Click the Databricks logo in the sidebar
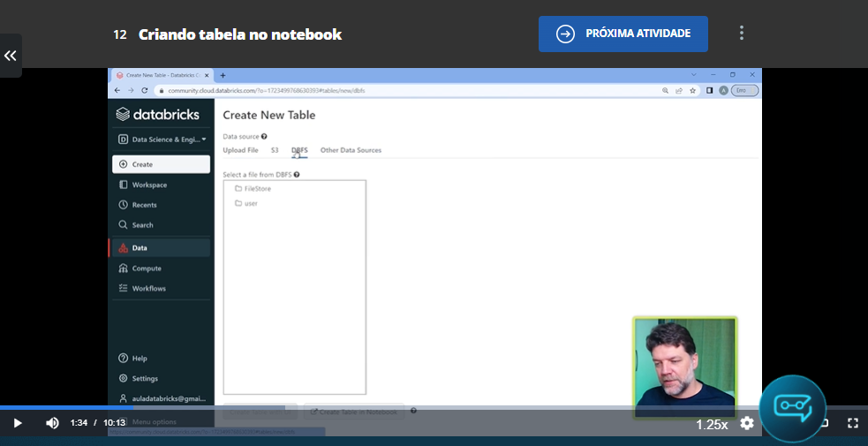Screen dimensions: 868x446 coord(158,115)
